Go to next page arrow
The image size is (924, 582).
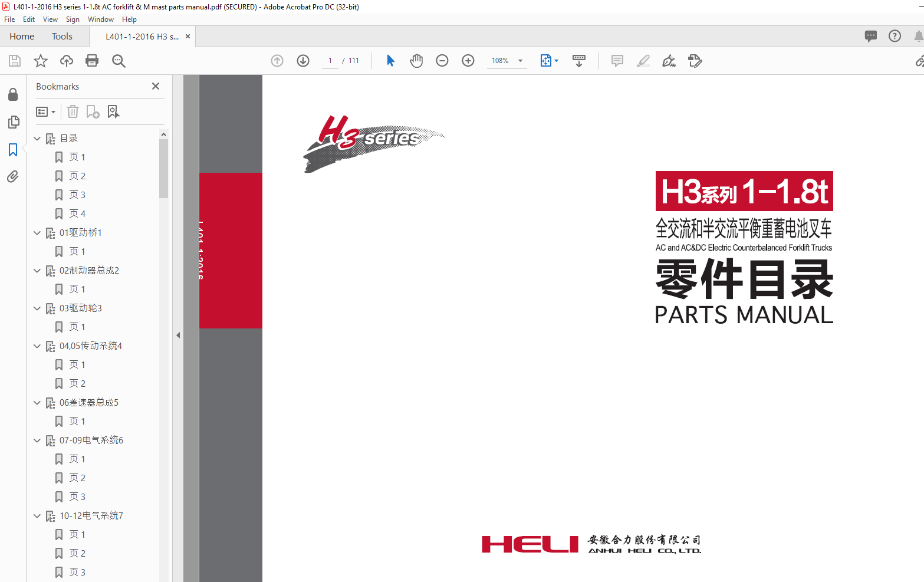(x=303, y=61)
